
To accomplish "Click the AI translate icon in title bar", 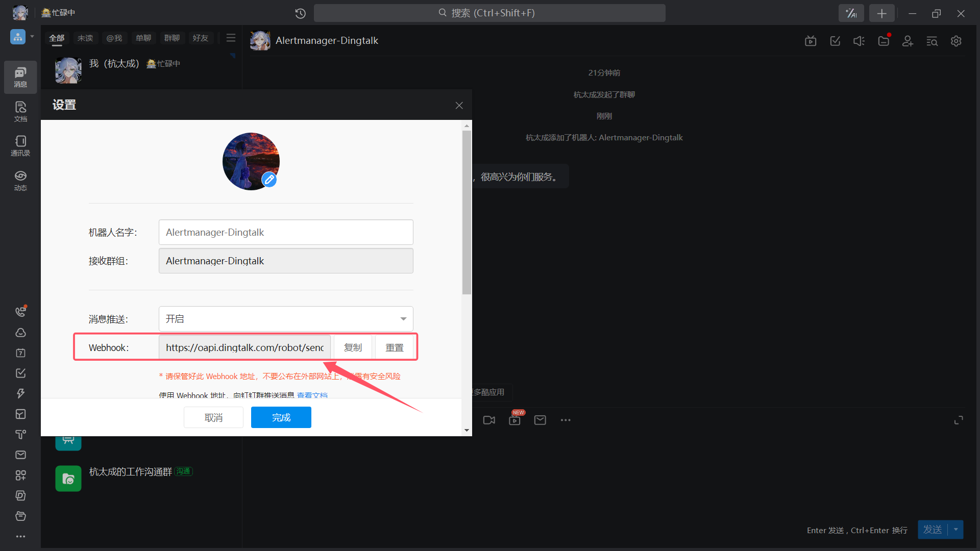I will 851,13.
